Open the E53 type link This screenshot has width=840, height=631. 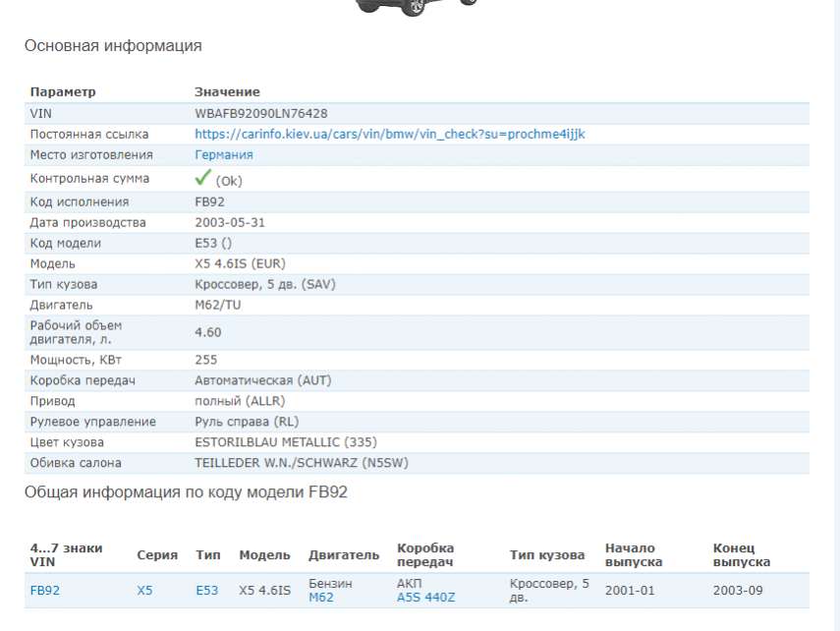(206, 591)
